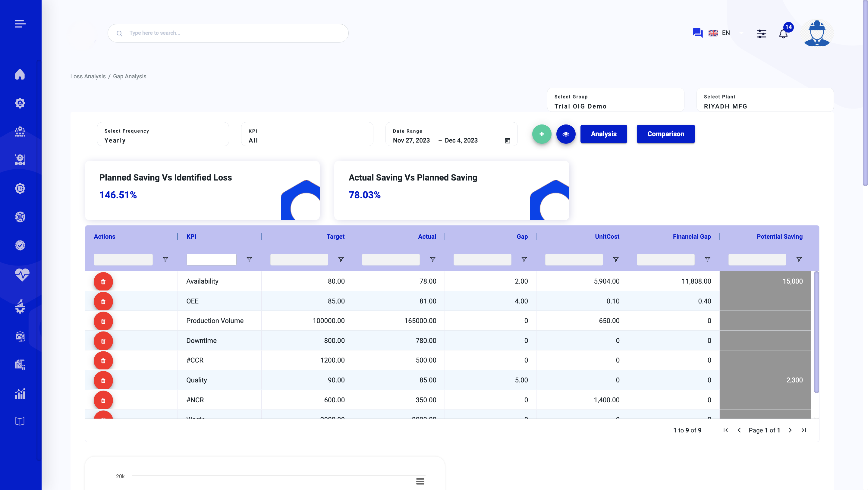
Task: Open the Potential Saving column filter icon
Action: (x=799, y=259)
